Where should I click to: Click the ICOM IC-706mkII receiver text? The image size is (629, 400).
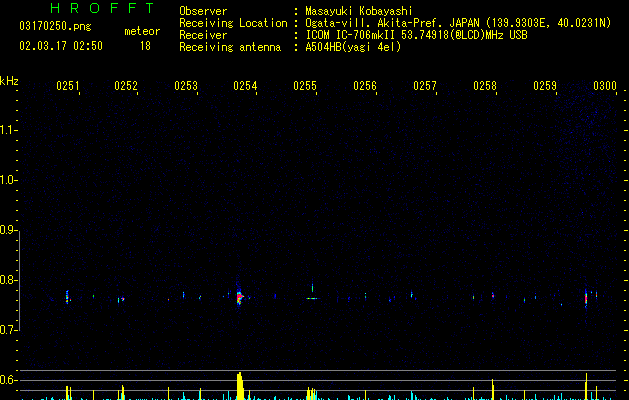click(416, 35)
